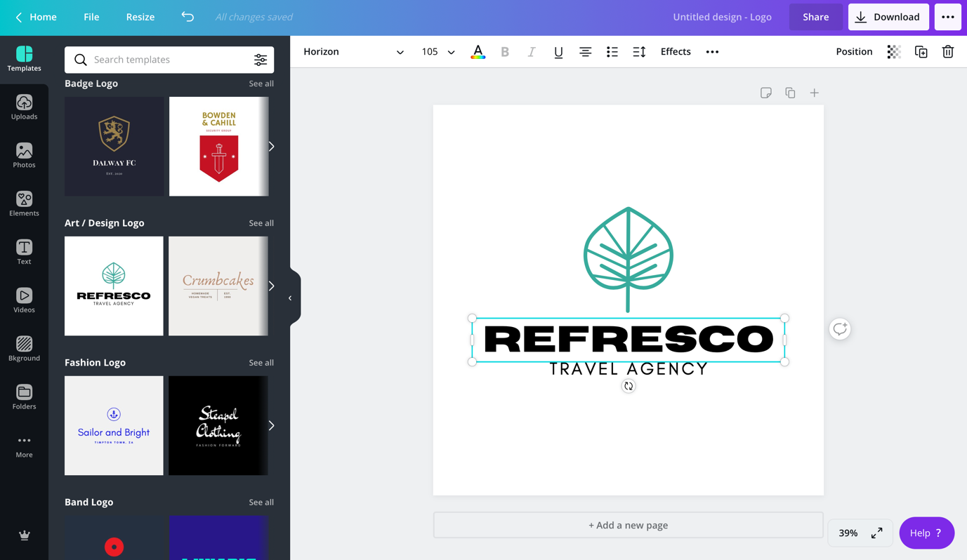Show next Art / Design Logo templates
This screenshot has width=967, height=560.
click(271, 286)
